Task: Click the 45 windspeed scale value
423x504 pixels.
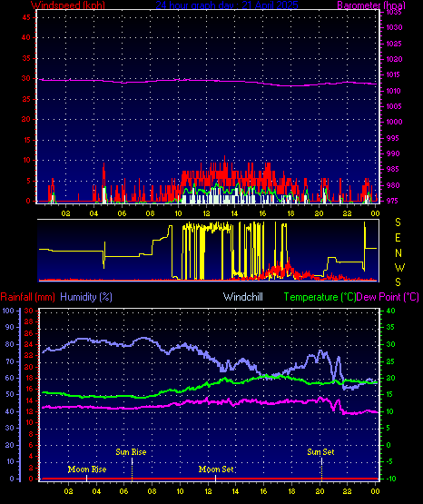Action: tap(26, 17)
